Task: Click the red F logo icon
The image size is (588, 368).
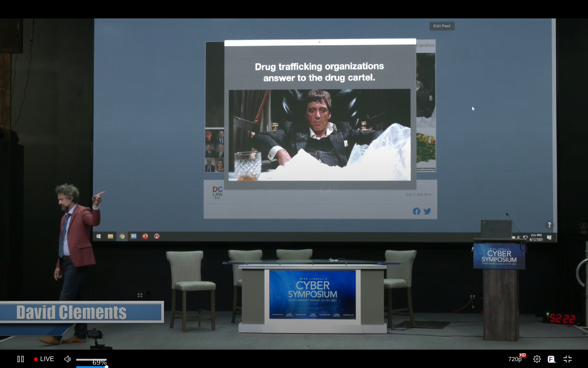Action: (x=552, y=359)
